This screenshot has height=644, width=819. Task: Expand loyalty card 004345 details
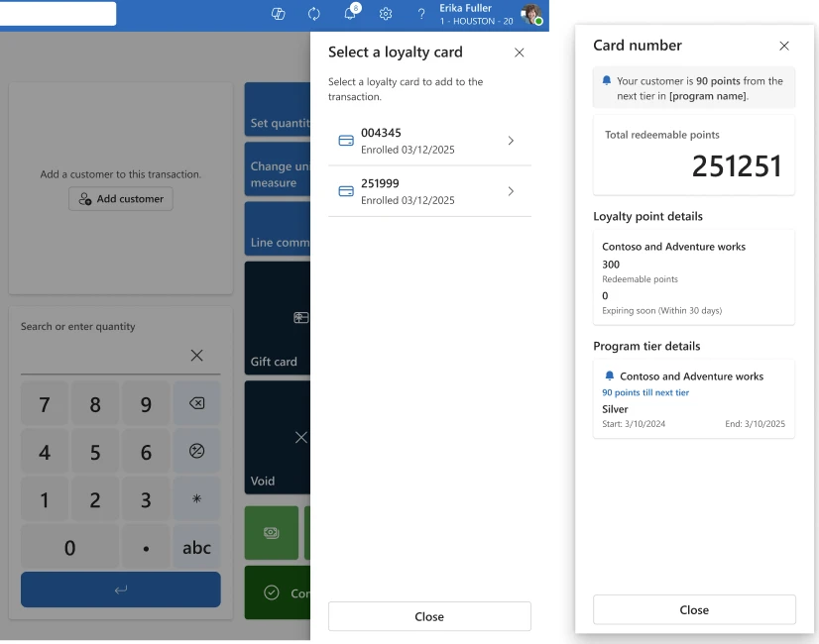[511, 141]
